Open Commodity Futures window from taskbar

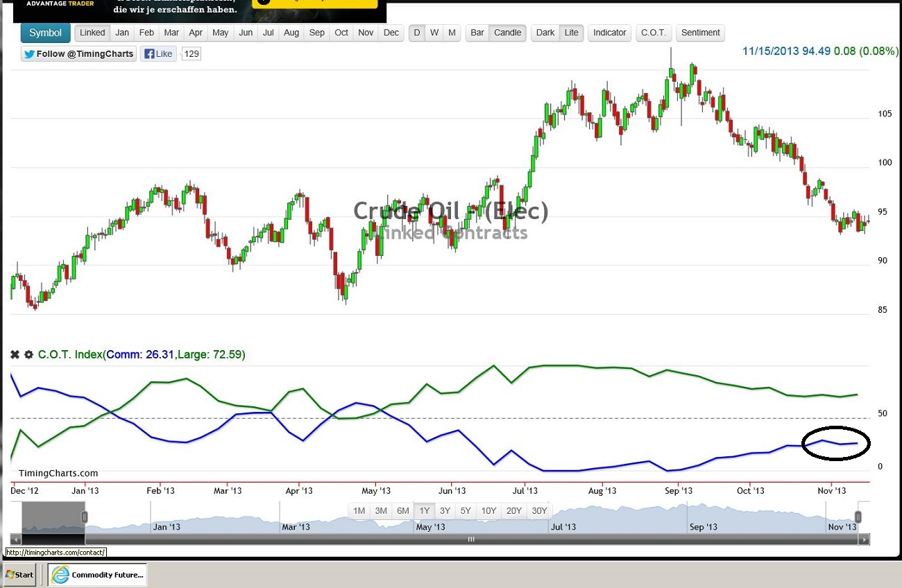point(96,574)
